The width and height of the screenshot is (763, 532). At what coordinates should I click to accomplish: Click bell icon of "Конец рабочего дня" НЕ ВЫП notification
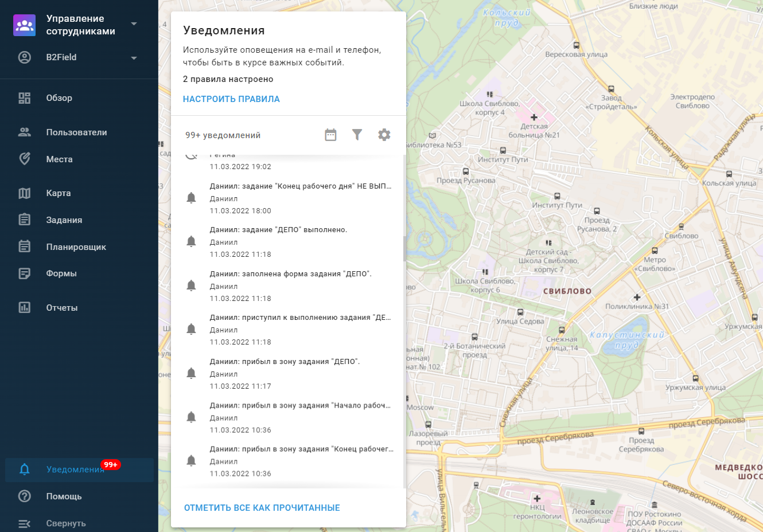pos(192,198)
